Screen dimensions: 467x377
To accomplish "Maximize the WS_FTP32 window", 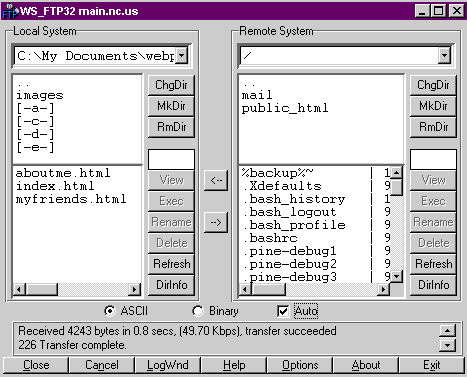I will (439, 11).
